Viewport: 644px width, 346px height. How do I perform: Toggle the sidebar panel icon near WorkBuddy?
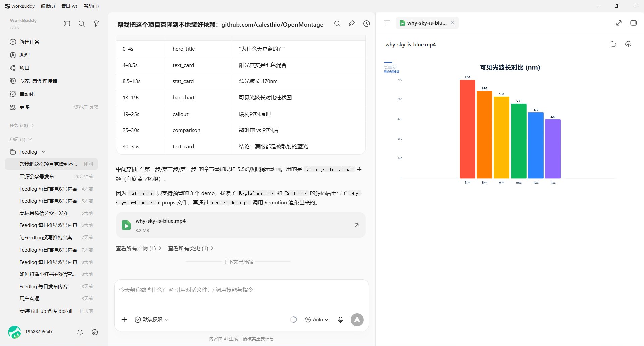[x=67, y=24]
